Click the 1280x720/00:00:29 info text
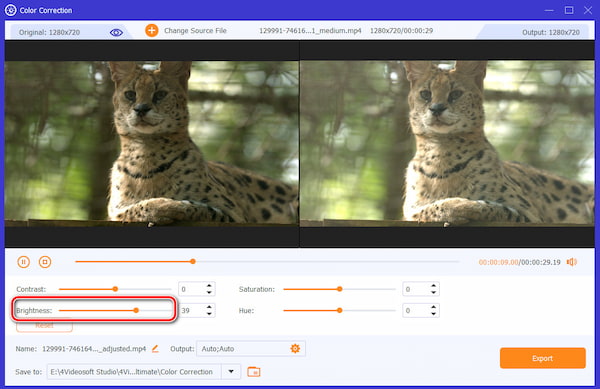 point(401,31)
